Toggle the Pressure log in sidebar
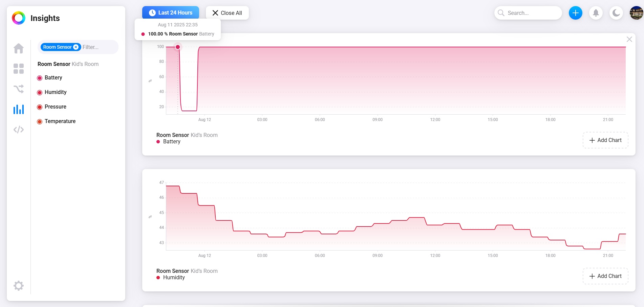This screenshot has width=644, height=307. tap(55, 107)
